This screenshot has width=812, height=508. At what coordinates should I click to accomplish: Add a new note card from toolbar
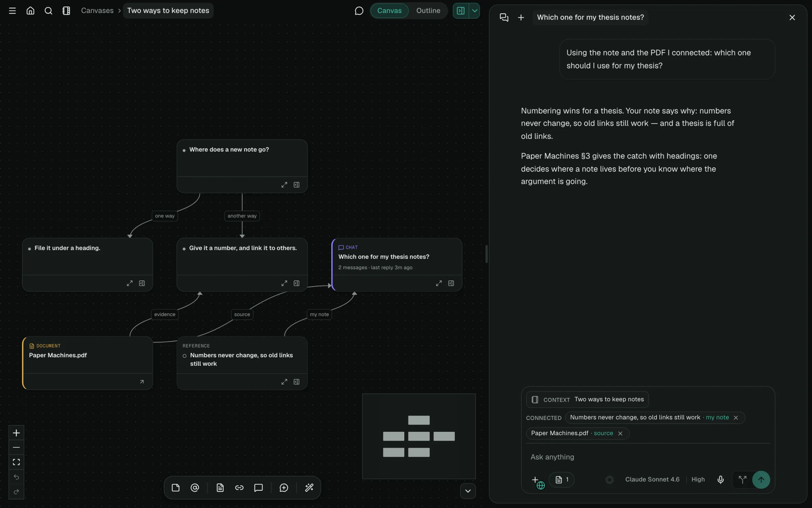click(176, 488)
